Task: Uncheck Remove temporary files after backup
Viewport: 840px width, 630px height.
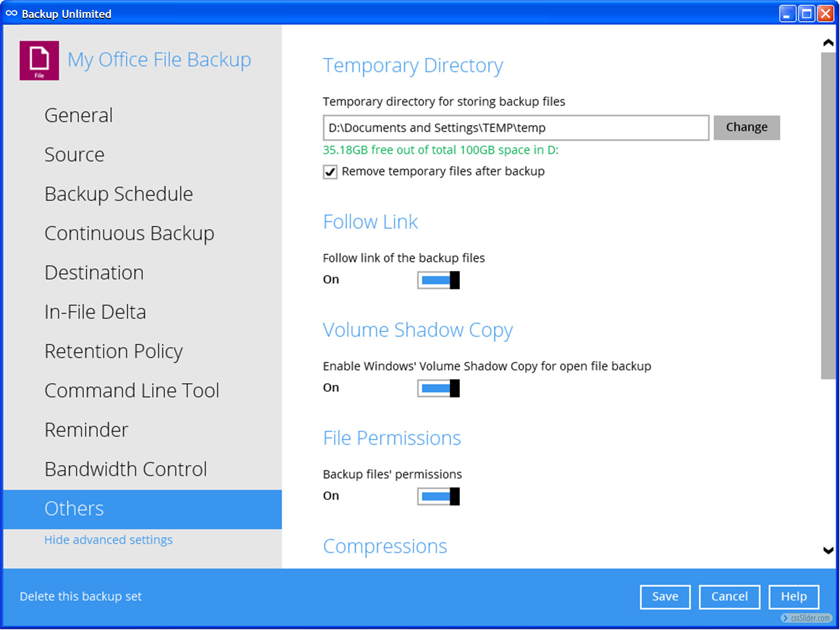Action: click(x=330, y=172)
